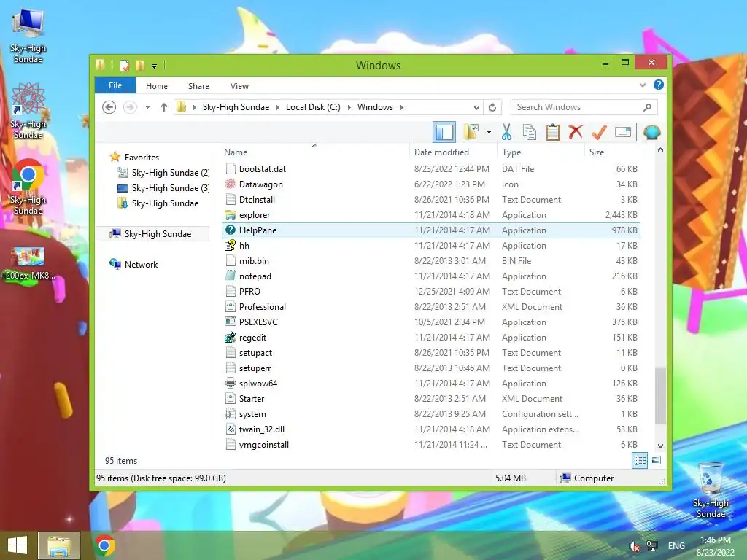Image resolution: width=747 pixels, height=560 pixels.
Task: Click the Forward navigation arrow
Action: 130,107
